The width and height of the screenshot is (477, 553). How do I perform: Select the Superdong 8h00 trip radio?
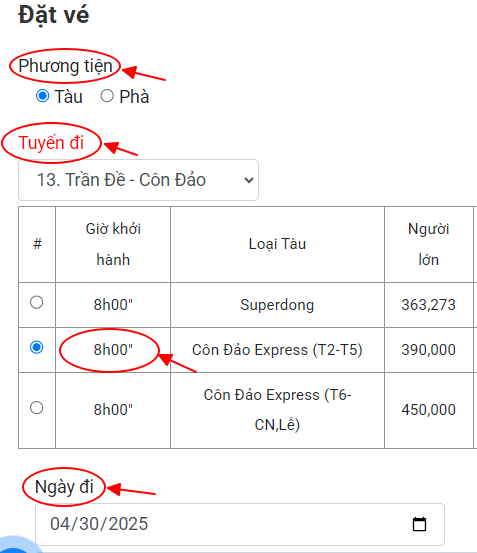point(37,302)
